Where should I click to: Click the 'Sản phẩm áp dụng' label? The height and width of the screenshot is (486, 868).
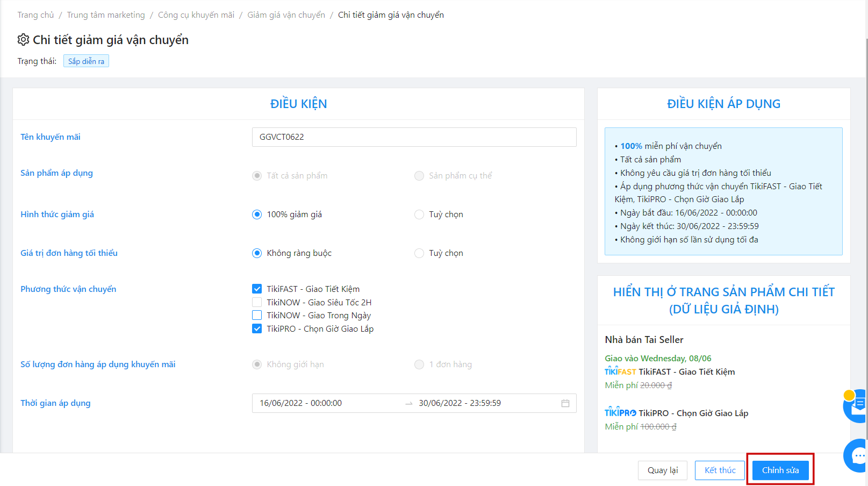(x=56, y=173)
